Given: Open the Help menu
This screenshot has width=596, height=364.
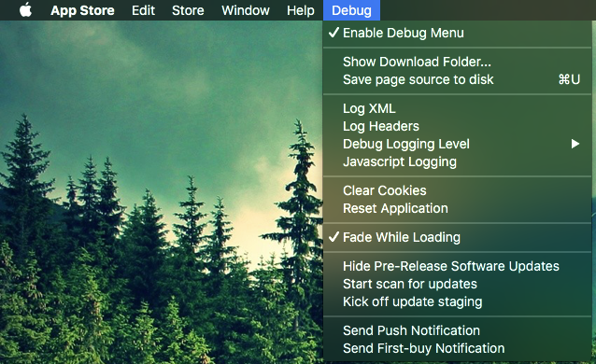Looking at the screenshot, I should (301, 10).
